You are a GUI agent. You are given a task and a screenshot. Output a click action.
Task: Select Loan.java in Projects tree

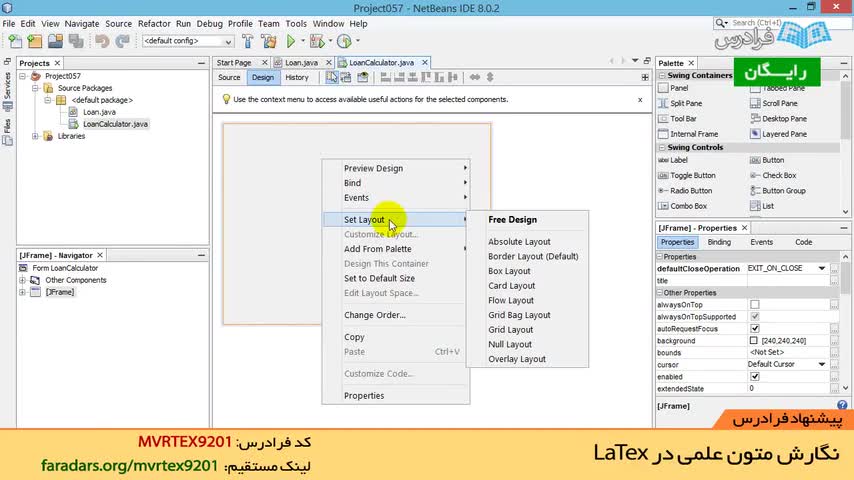(99, 112)
